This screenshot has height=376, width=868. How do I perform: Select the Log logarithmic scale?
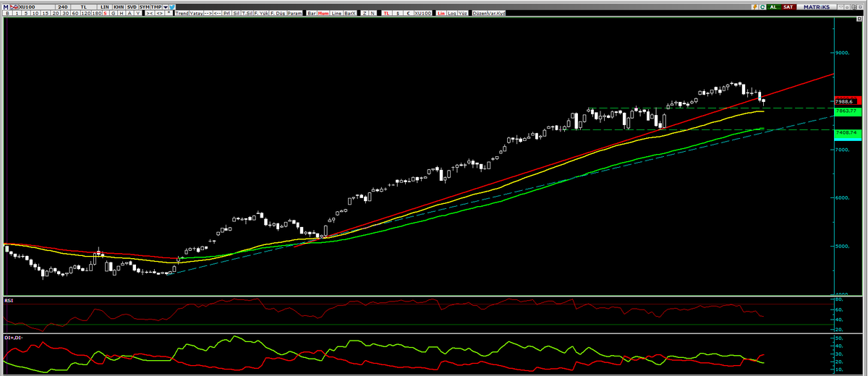(453, 14)
